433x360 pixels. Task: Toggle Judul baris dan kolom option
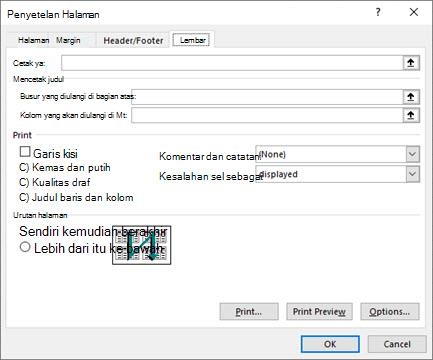tap(76, 197)
